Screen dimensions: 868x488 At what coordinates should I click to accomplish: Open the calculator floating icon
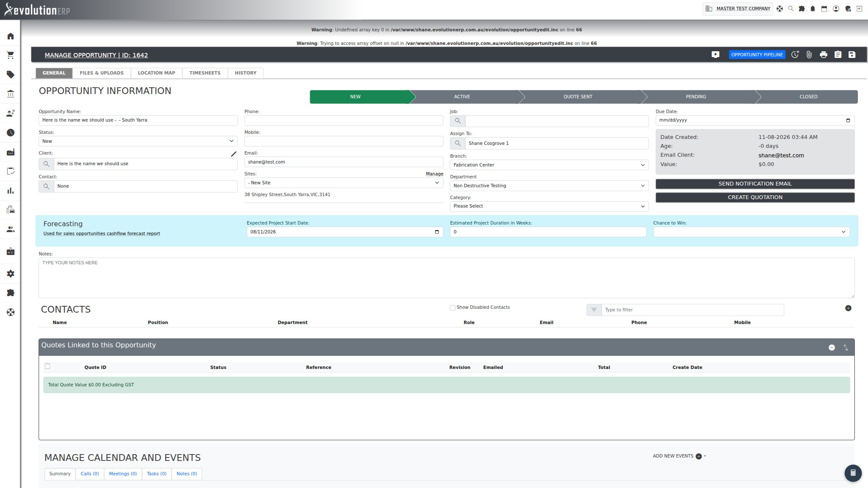pos(853,473)
